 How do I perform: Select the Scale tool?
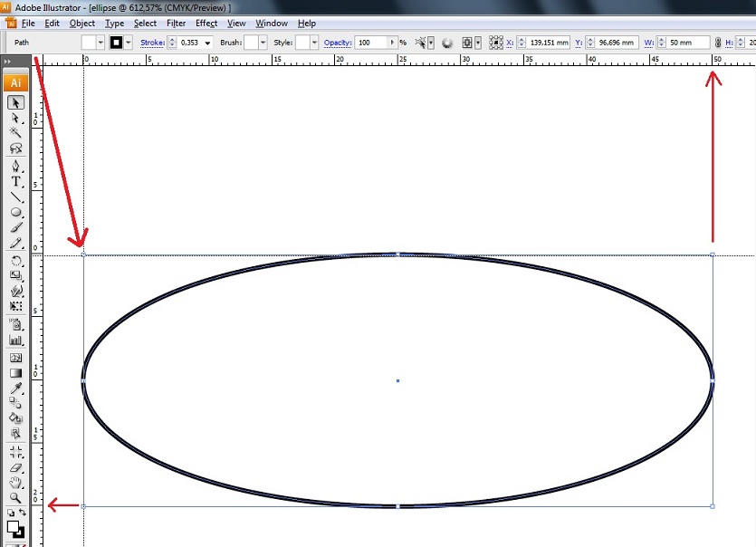pyautogui.click(x=15, y=276)
